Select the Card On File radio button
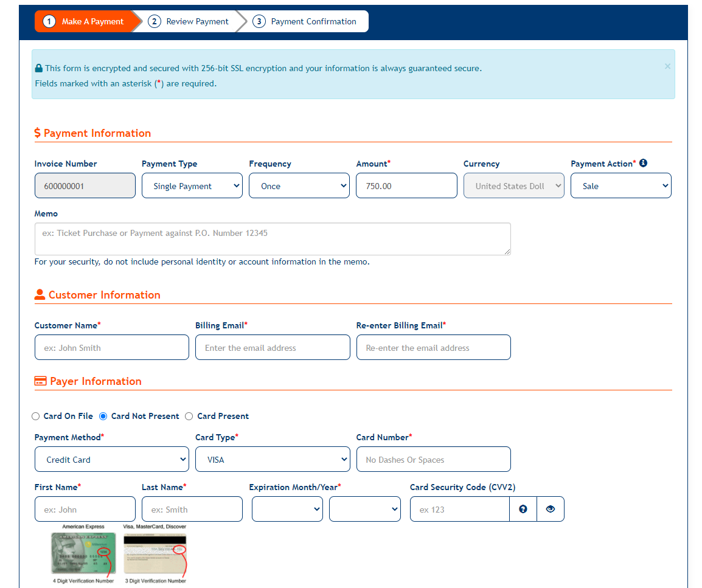Screen dimensions: 702x588 (36, 417)
